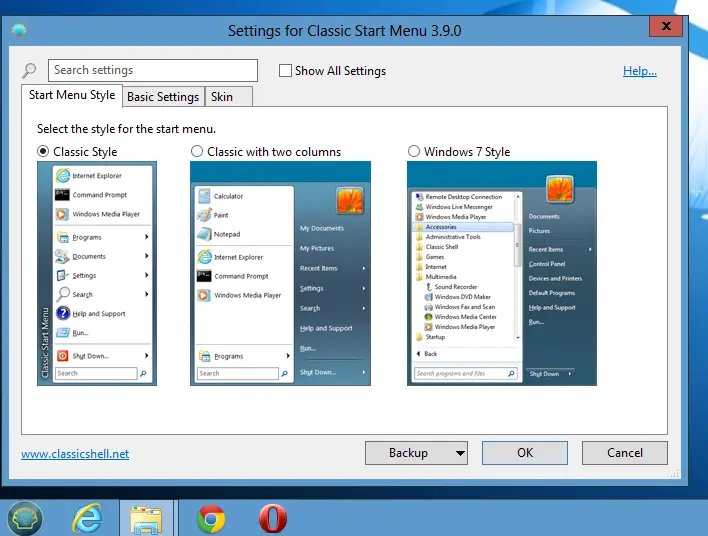Expand Search arrow in Classic Style preview

pyautogui.click(x=146, y=294)
